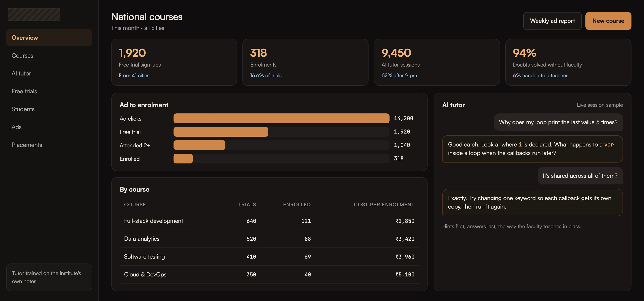Open the Students page
The width and height of the screenshot is (644, 301).
pos(49,109)
